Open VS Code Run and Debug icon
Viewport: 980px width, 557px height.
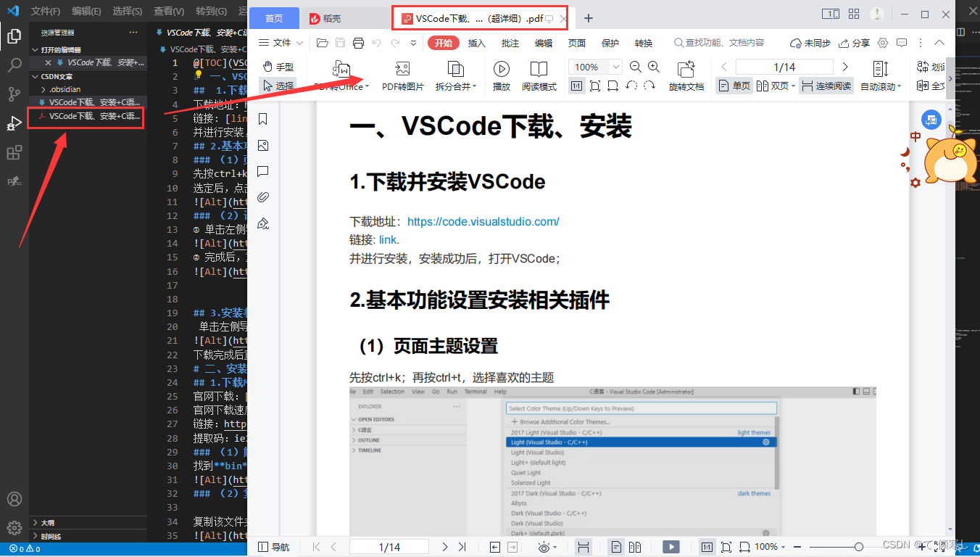tap(14, 123)
